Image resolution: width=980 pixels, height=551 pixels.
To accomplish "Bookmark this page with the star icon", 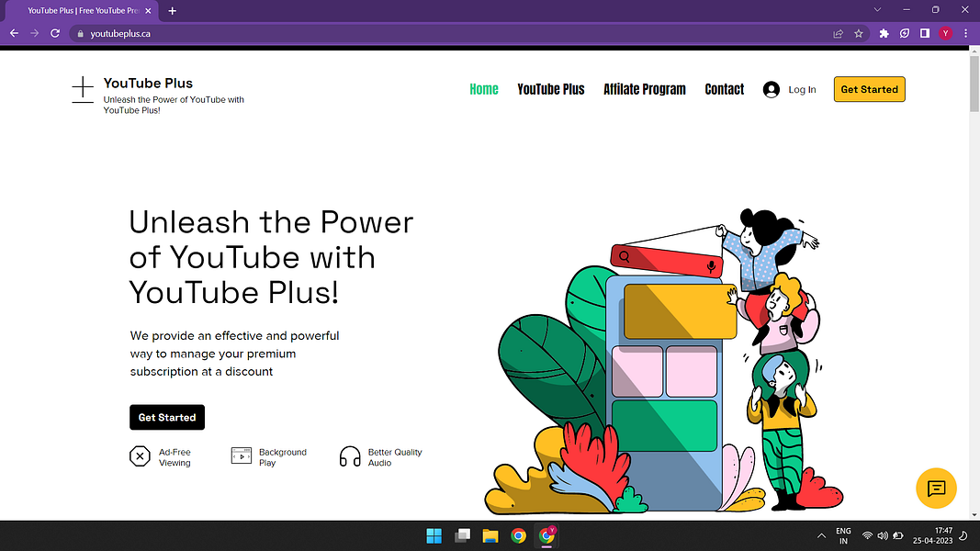I will click(x=858, y=33).
